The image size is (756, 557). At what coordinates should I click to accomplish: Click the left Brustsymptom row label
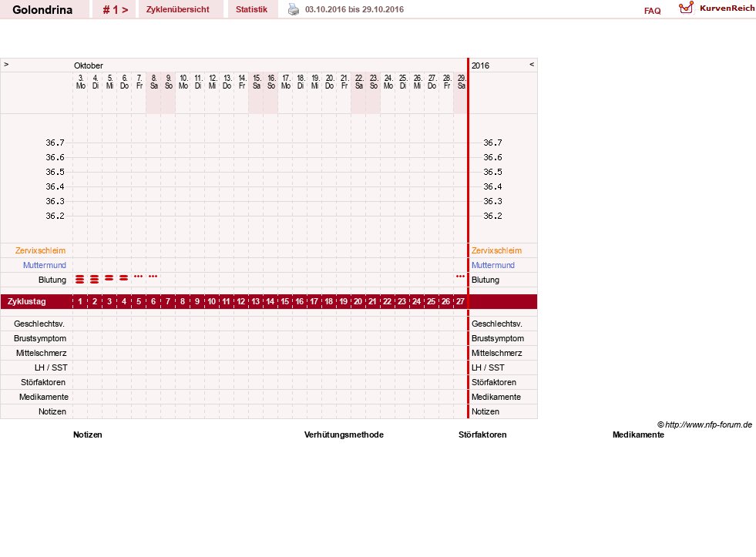pos(40,338)
